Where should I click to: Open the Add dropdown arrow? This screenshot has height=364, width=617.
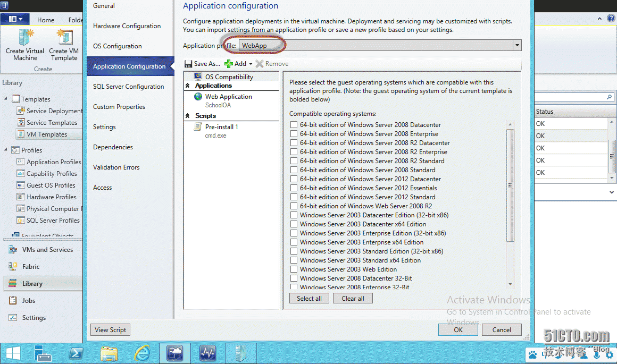click(251, 64)
